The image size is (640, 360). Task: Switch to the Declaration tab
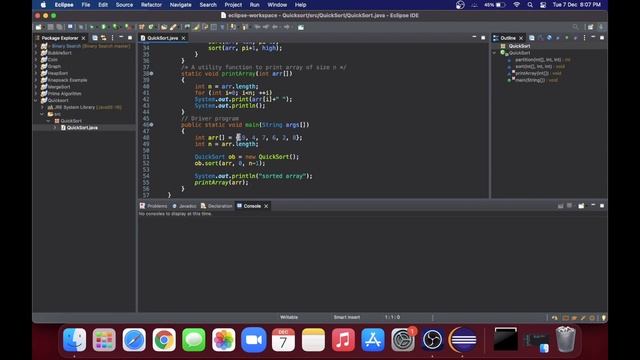click(216, 206)
